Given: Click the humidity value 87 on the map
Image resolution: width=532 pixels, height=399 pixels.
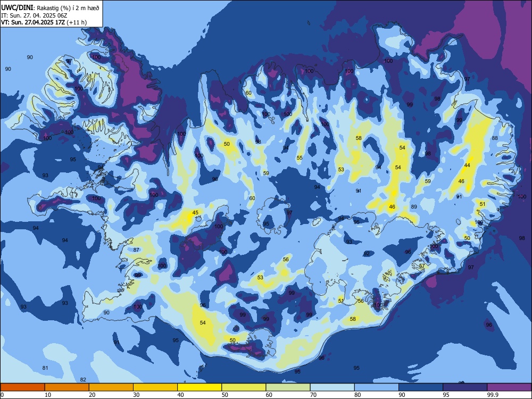Looking at the screenshot, I should pos(136,250).
